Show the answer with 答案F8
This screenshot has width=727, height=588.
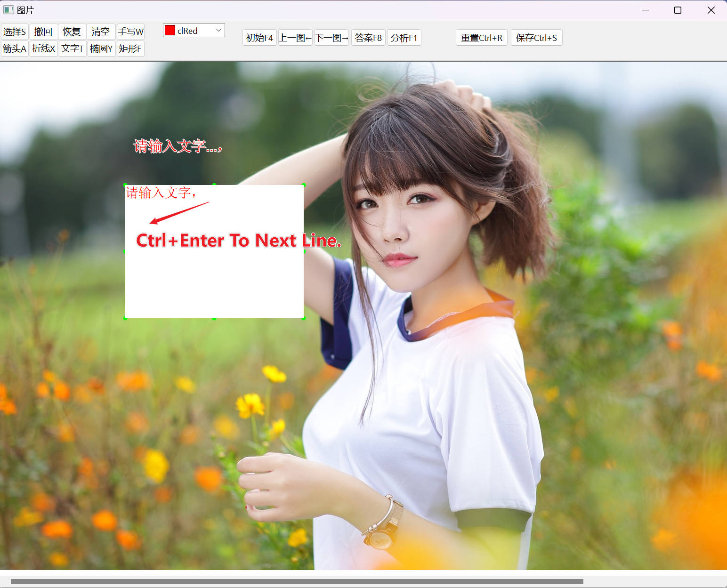point(368,38)
